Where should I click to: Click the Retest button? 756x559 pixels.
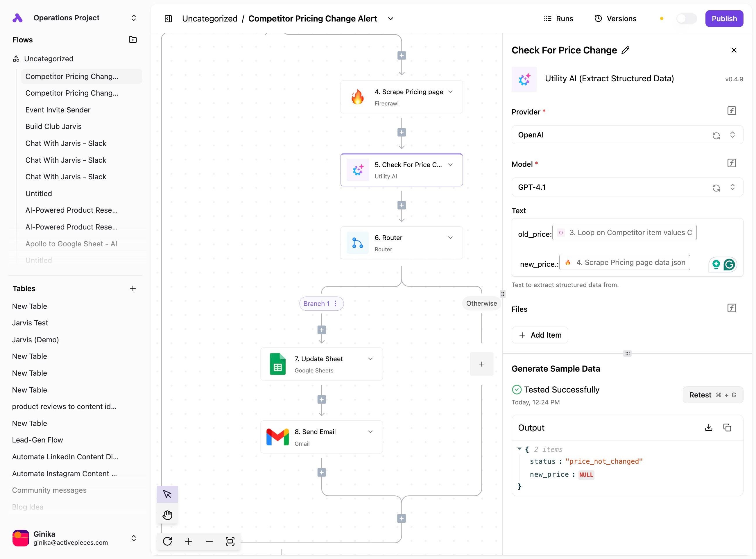click(712, 395)
